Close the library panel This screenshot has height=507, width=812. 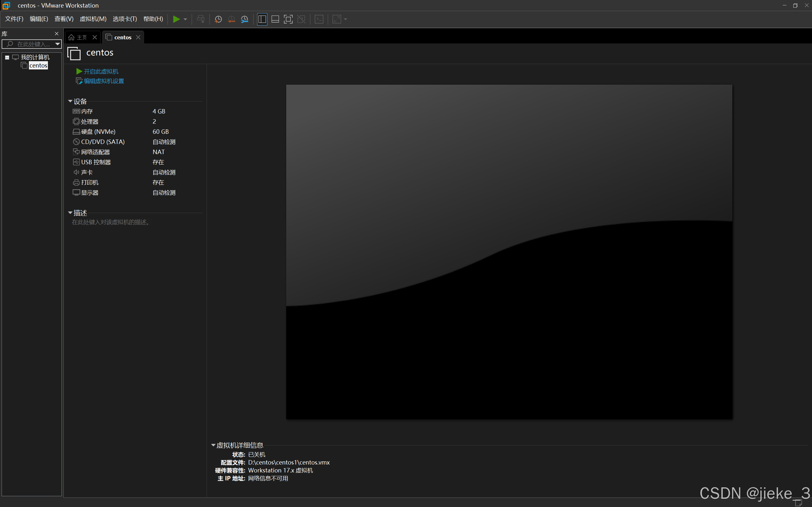[56, 34]
